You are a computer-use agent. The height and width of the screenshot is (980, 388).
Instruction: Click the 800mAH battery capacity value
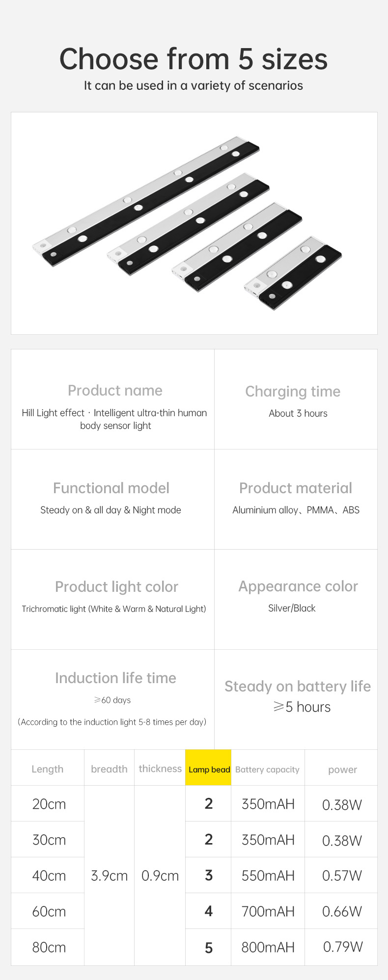tap(268, 947)
